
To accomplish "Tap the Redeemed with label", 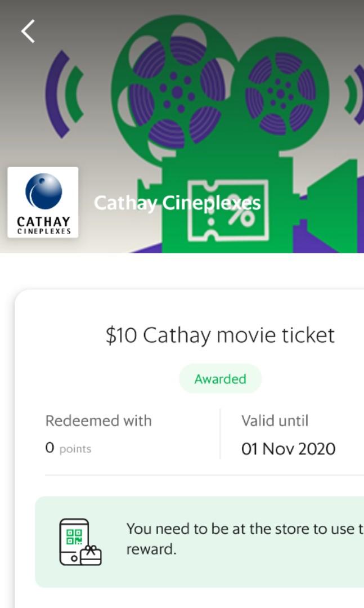I will 98,421.
